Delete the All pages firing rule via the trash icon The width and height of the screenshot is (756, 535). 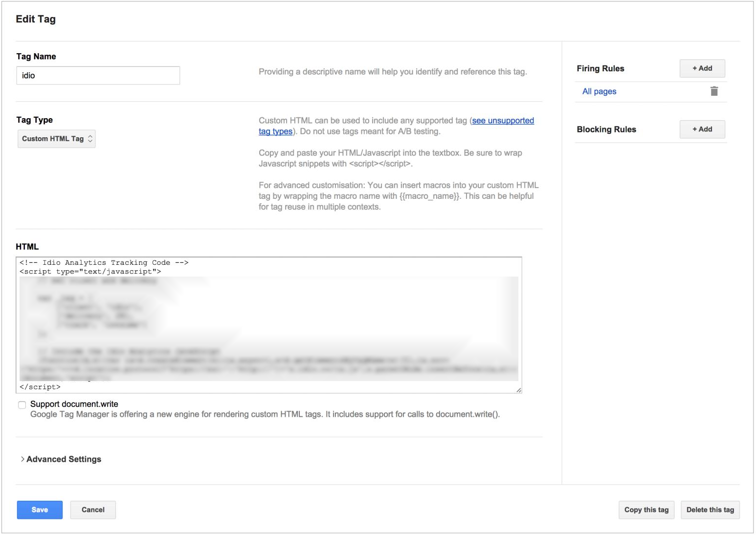[x=714, y=91]
